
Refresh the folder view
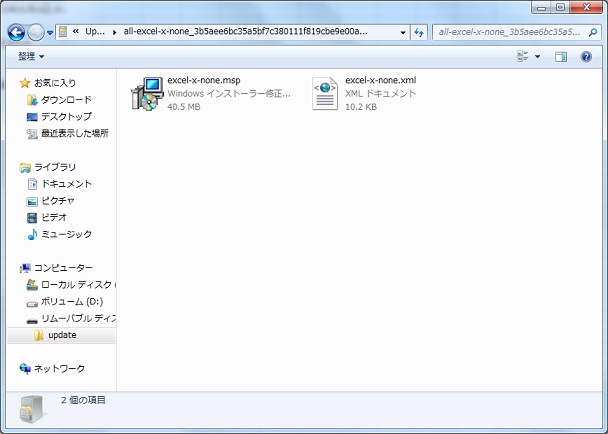(419, 33)
